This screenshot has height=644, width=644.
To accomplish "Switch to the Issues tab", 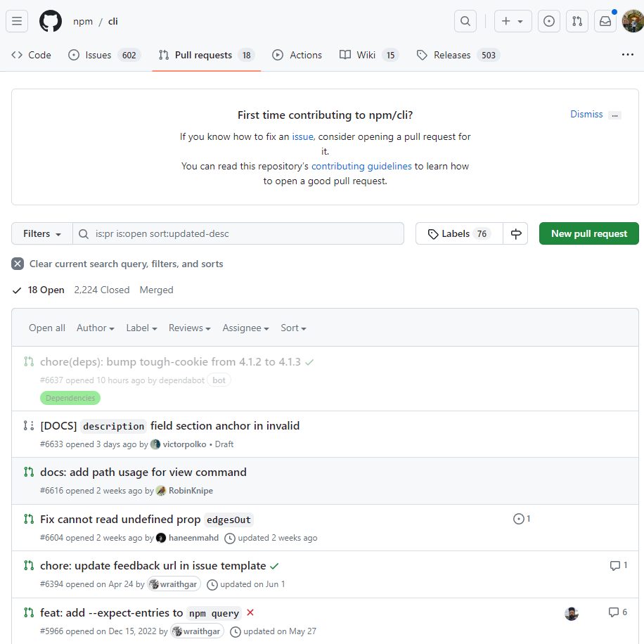I will [104, 55].
